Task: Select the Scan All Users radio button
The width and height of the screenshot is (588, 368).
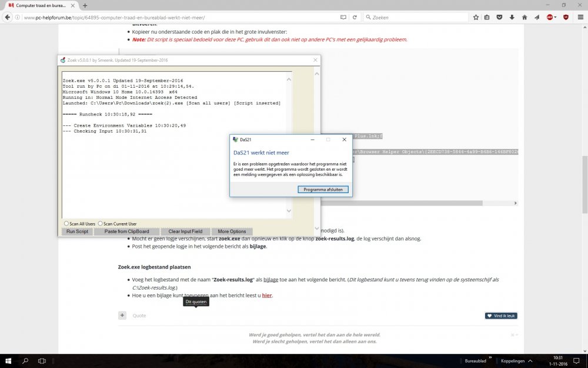Action: 66,223
